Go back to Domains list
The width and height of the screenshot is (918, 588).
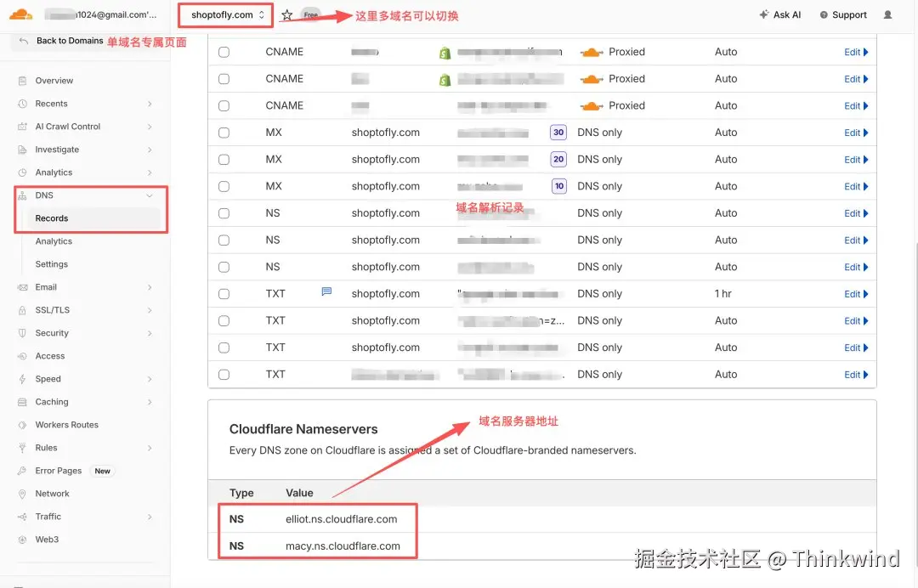[x=70, y=41]
